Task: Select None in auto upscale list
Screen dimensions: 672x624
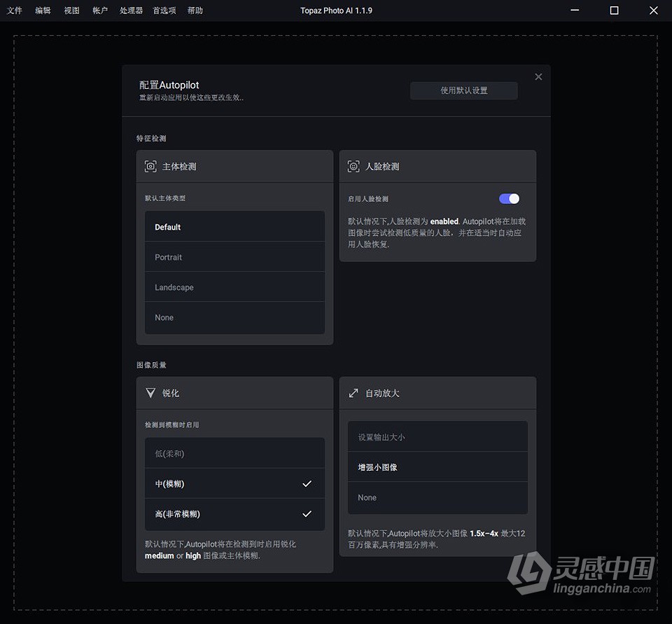Action: (437, 497)
